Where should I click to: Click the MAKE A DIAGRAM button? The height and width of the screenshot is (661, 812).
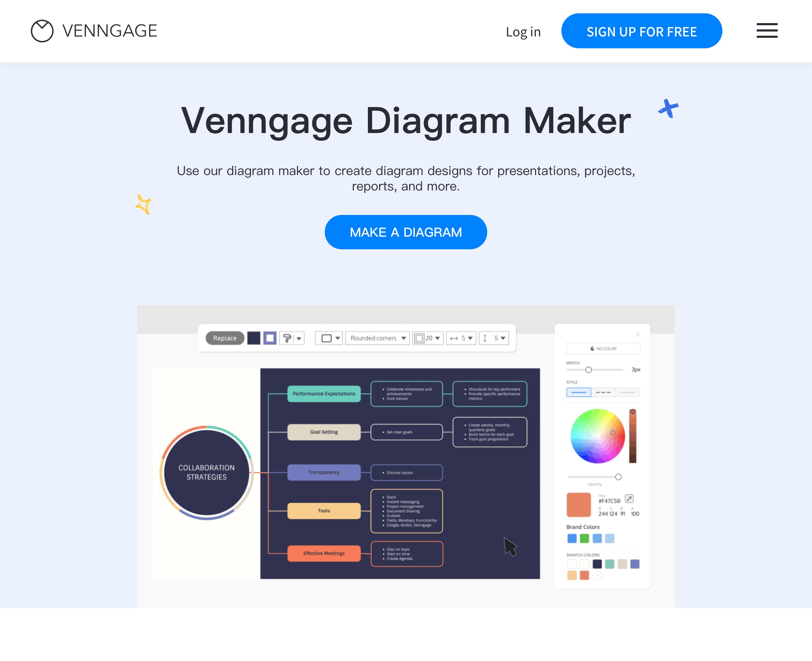point(406,232)
